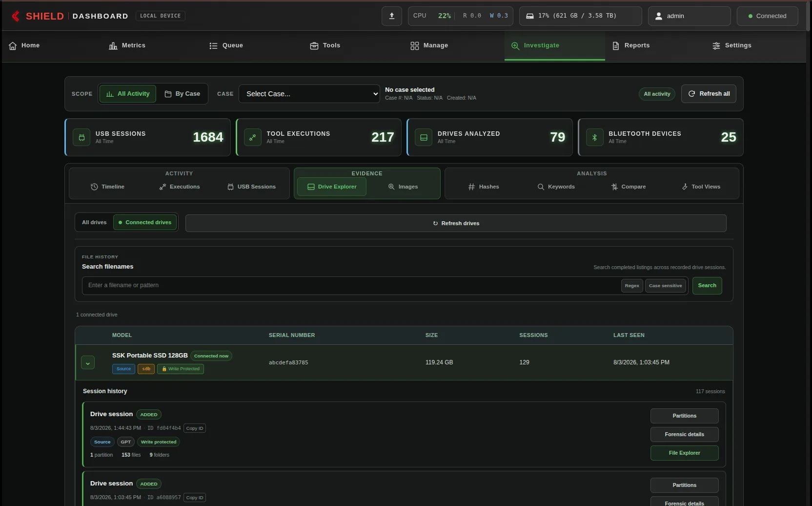The image size is (812, 506).
Task: Click the GPT tag in first session
Action: 126,442
